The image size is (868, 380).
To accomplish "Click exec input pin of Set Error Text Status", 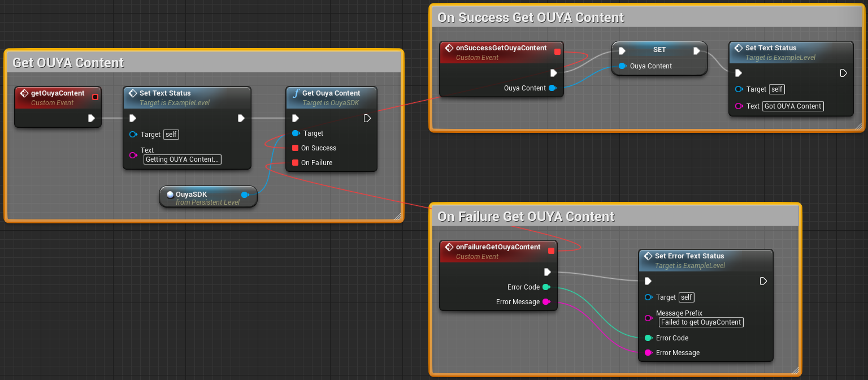I will (x=648, y=281).
